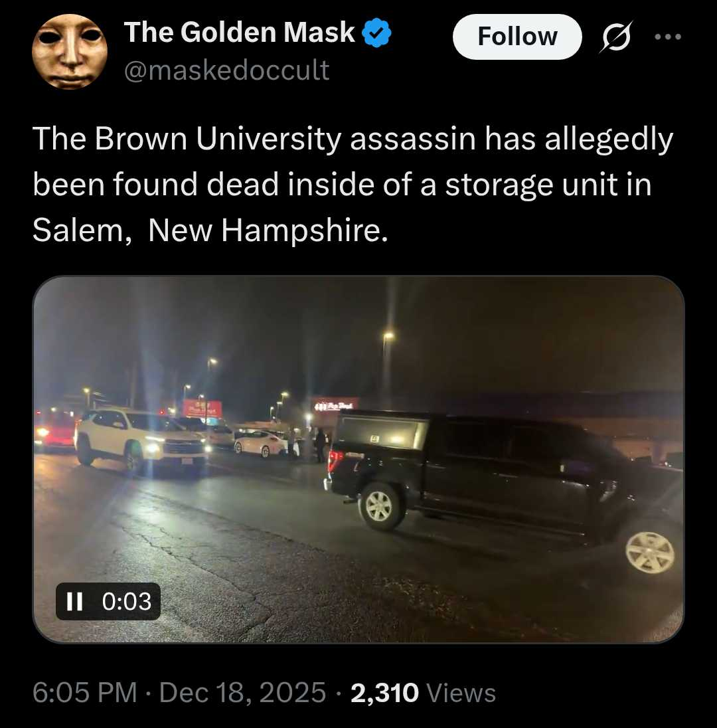This screenshot has width=717, height=728.
Task: Open The Golden Mask display name
Action: pos(240,33)
